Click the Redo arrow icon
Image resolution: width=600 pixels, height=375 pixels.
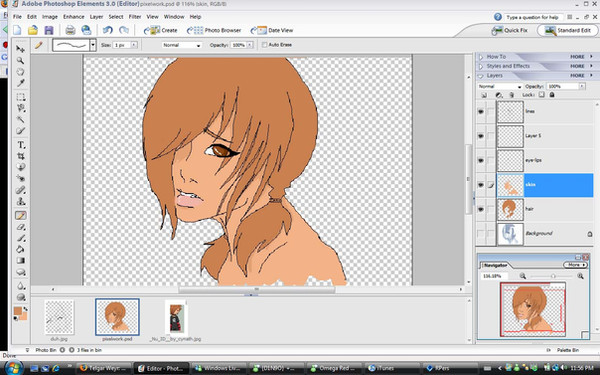tap(124, 30)
